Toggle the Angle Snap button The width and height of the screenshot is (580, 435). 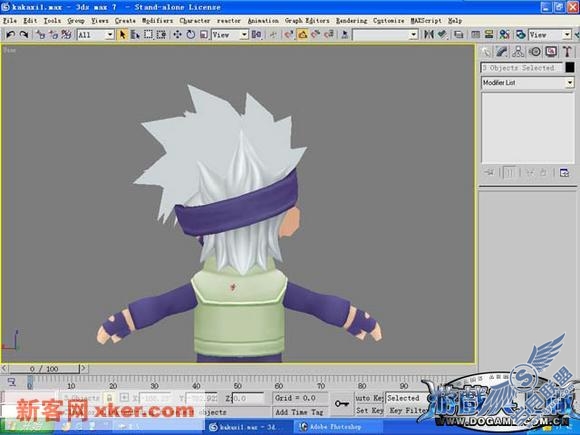(303, 35)
